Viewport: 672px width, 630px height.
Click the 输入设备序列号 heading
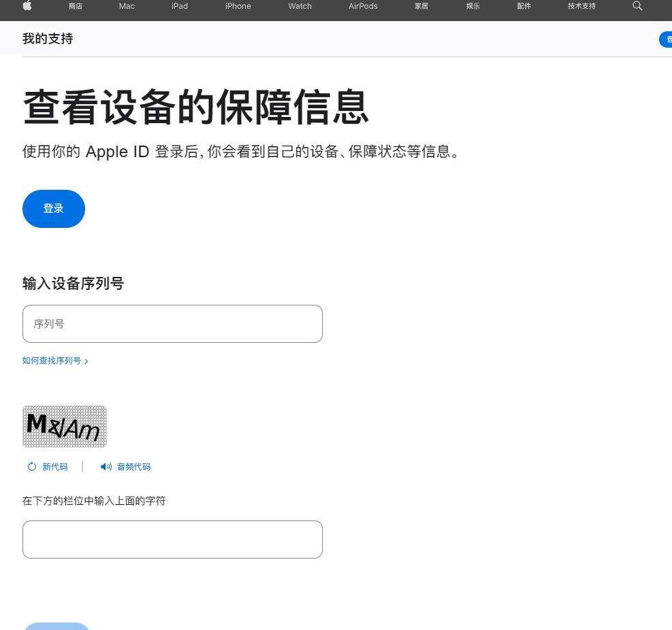pos(74,283)
